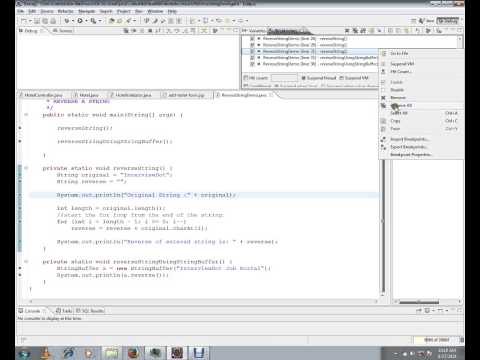Open VLC from the Windows taskbar
This screenshot has width=480, height=360.
[x=46, y=353]
